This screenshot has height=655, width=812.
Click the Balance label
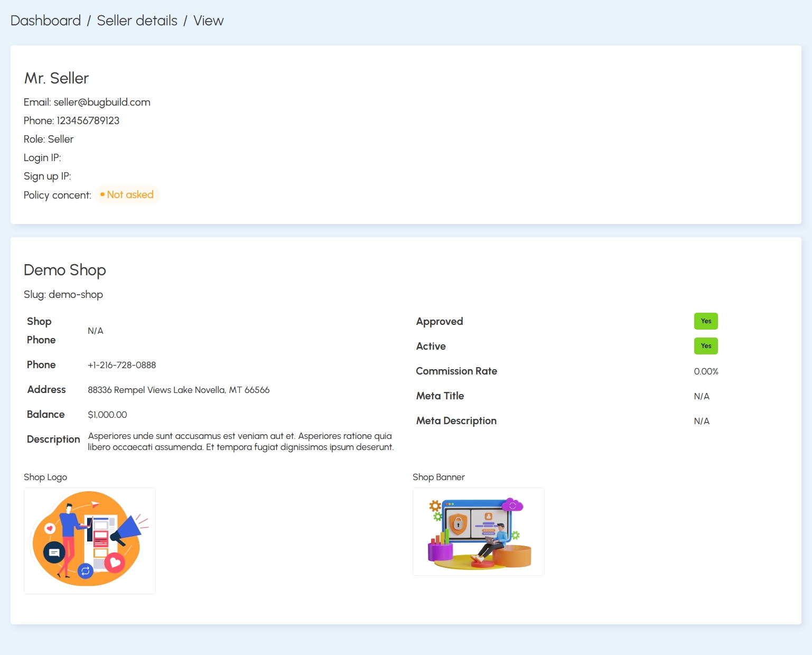pyautogui.click(x=46, y=414)
